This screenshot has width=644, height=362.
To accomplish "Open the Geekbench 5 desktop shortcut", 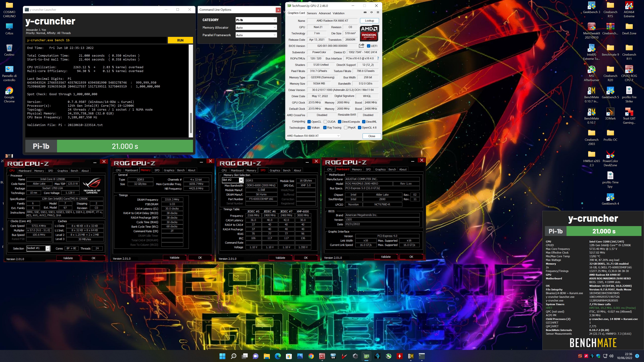I will tap(610, 93).
